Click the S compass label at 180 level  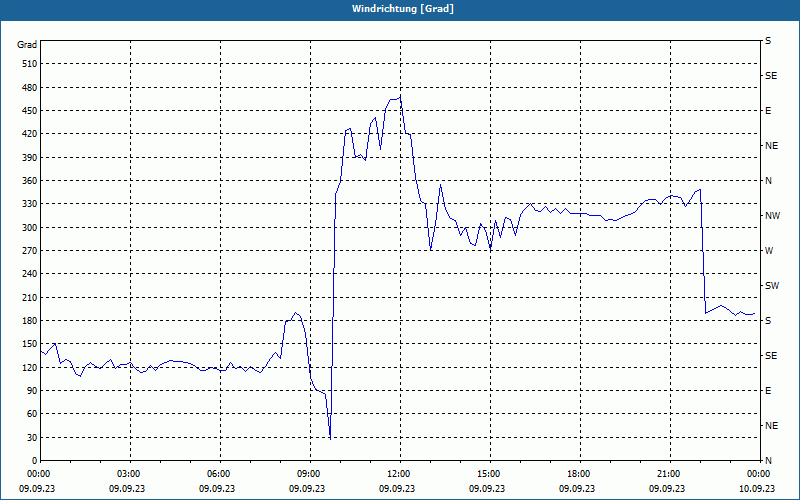point(768,321)
